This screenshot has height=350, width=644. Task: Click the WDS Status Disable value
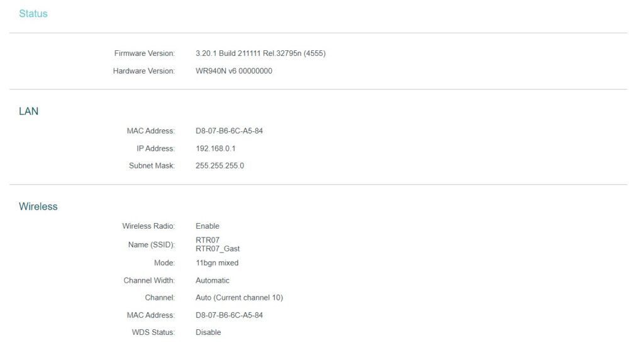(x=208, y=332)
